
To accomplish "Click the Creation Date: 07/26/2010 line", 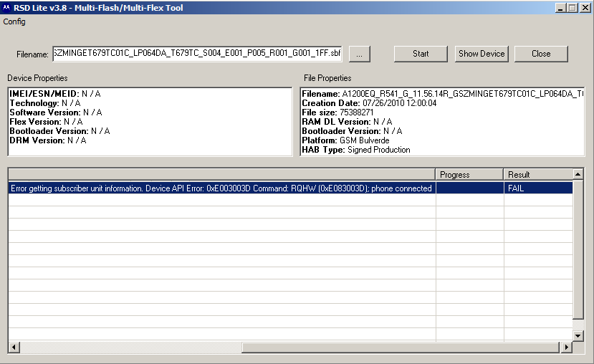I will [x=369, y=103].
